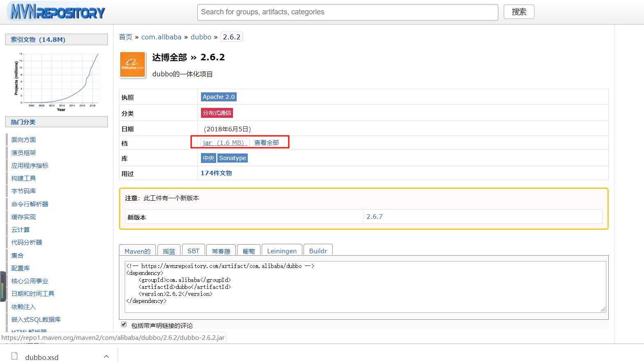Click 查看全部 files link
This screenshot has height=362, width=644.
267,142
